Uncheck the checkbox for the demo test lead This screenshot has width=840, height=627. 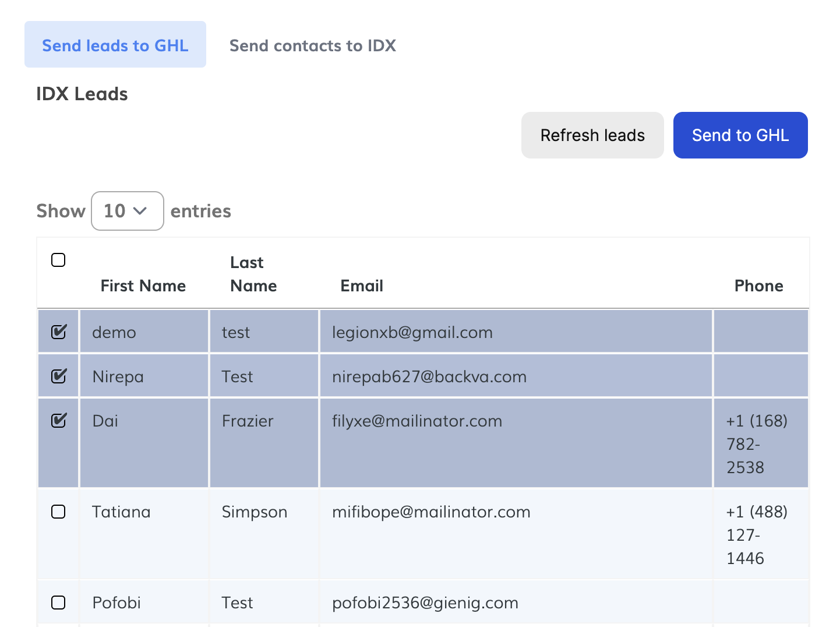[x=59, y=332]
